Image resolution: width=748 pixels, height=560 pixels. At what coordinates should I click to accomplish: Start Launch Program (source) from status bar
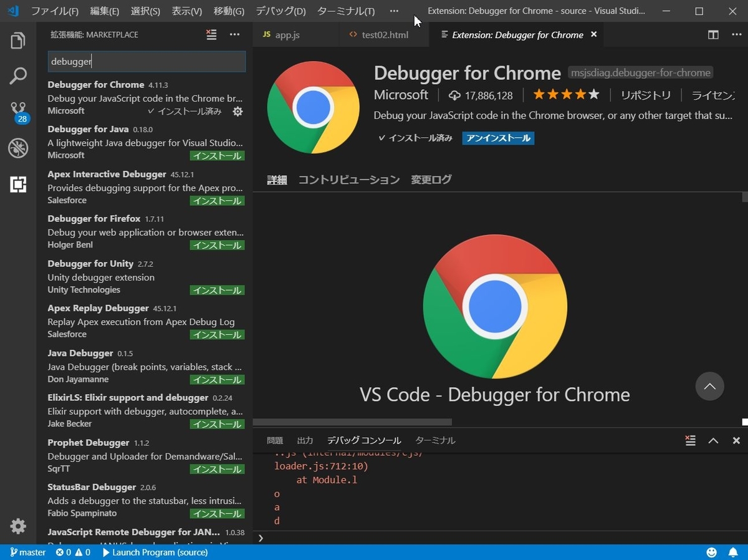point(155,553)
